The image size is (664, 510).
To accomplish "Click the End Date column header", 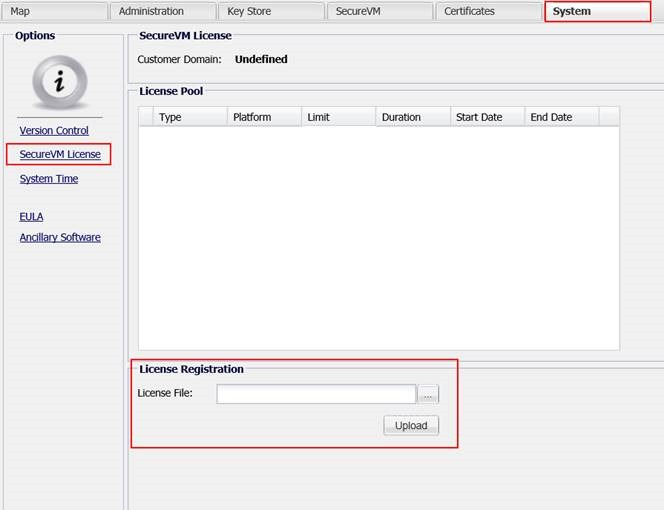I will tap(561, 117).
